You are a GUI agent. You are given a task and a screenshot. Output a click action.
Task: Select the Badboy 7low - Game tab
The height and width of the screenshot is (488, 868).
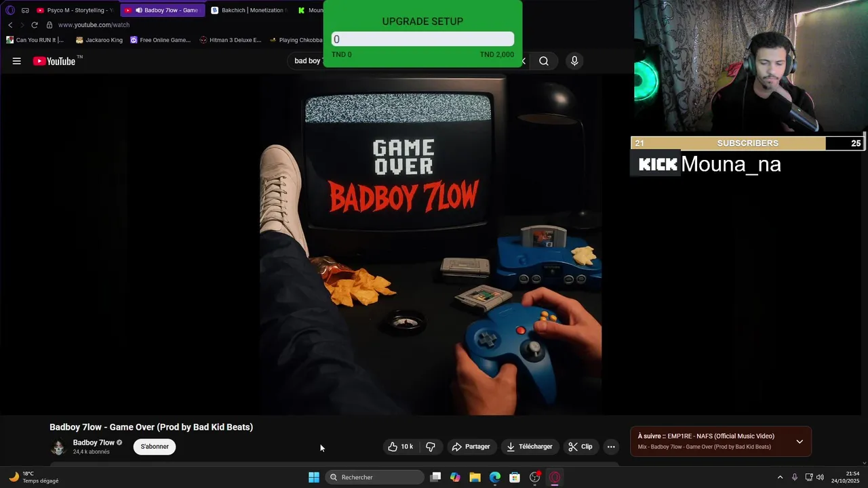[163, 10]
